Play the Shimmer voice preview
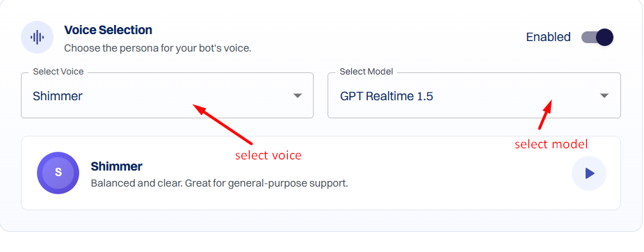 (589, 173)
